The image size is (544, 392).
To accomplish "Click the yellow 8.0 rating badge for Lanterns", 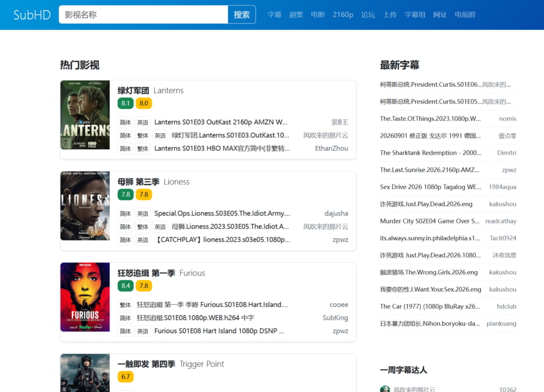I will 144,103.
